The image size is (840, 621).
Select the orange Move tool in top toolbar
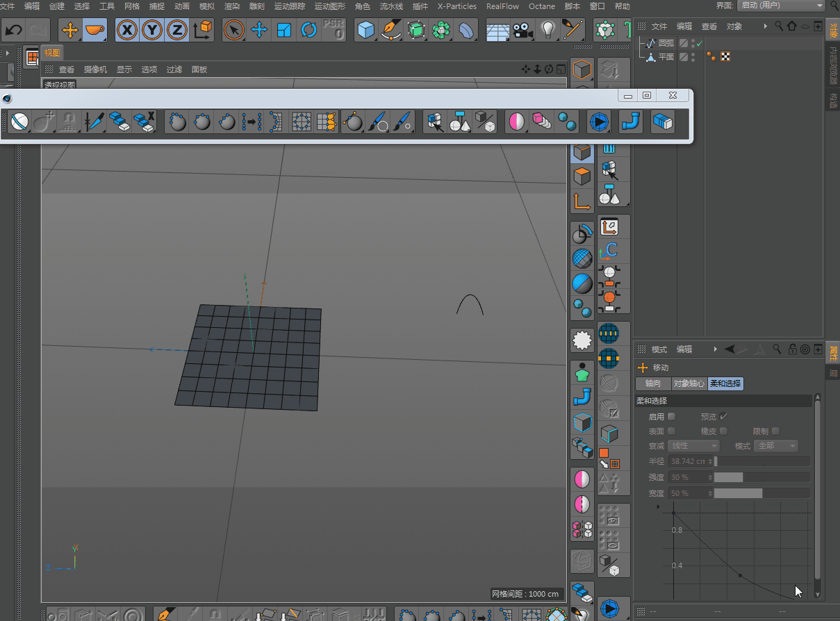click(x=70, y=30)
